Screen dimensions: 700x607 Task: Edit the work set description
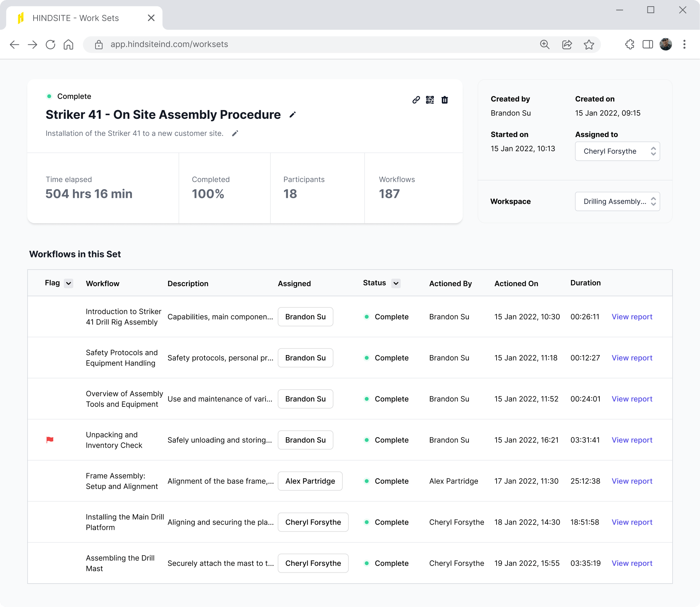click(235, 133)
